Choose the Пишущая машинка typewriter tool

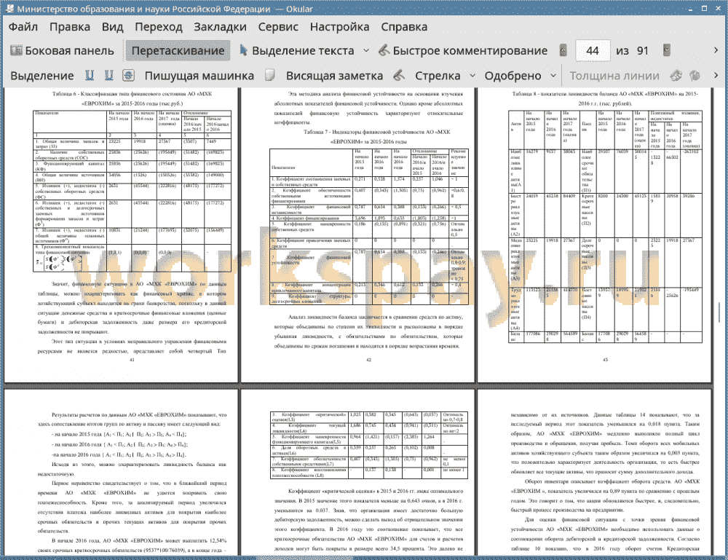pos(199,76)
